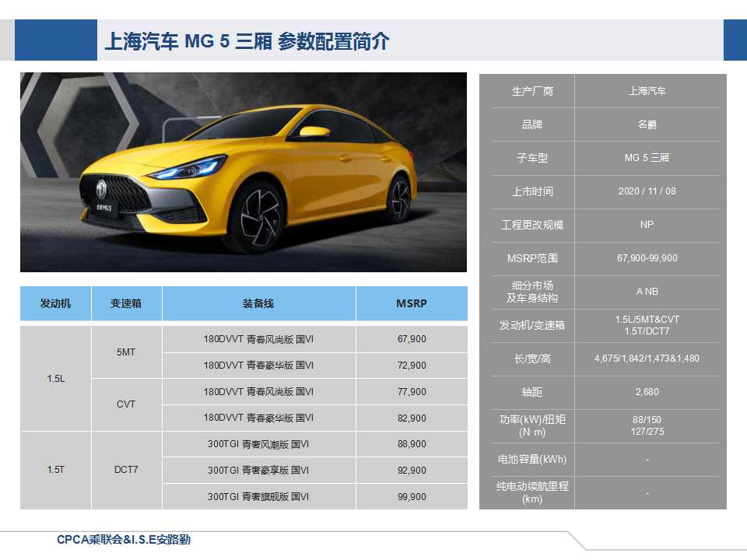Click the wheelbase value "2,680"
The height and width of the screenshot is (560, 747).
coord(647,392)
